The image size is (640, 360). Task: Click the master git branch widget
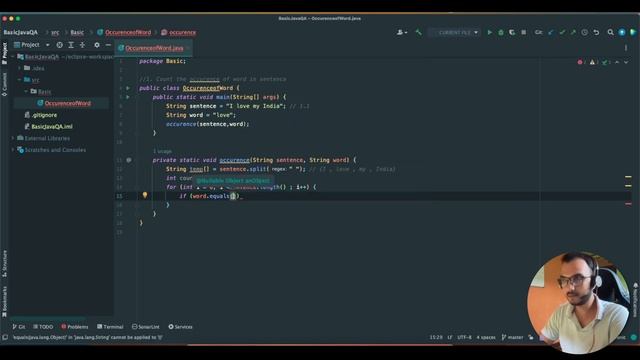(512, 337)
